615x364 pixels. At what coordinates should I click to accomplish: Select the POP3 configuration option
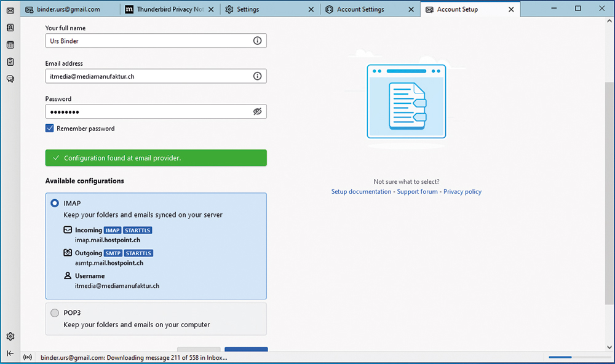point(55,313)
